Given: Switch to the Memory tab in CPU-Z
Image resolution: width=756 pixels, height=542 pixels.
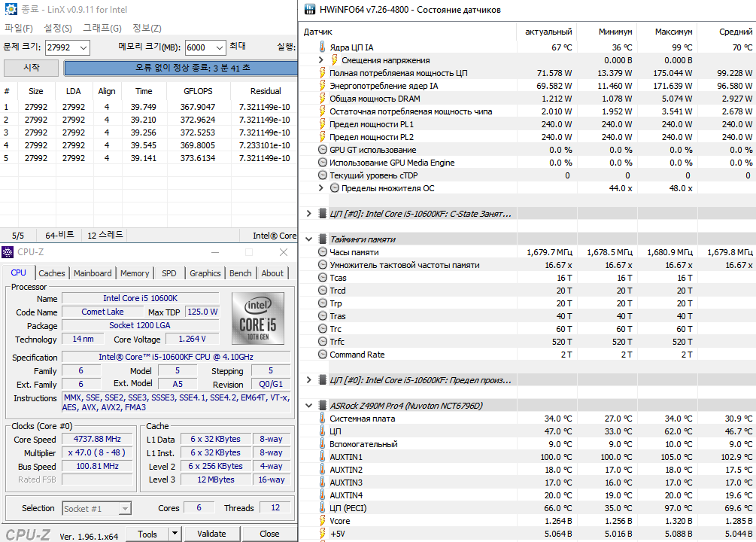Looking at the screenshot, I should pyautogui.click(x=135, y=273).
